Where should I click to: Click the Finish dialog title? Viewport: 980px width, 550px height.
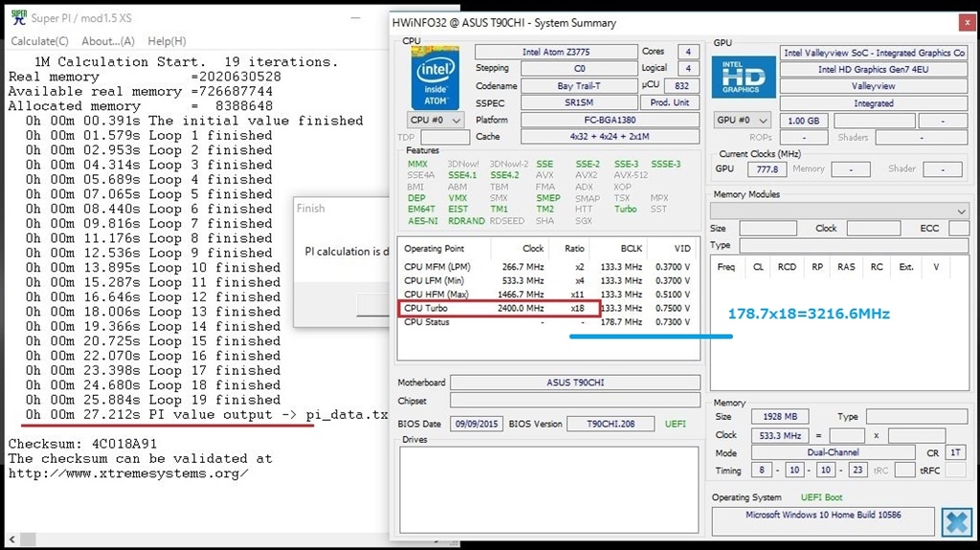click(311, 209)
